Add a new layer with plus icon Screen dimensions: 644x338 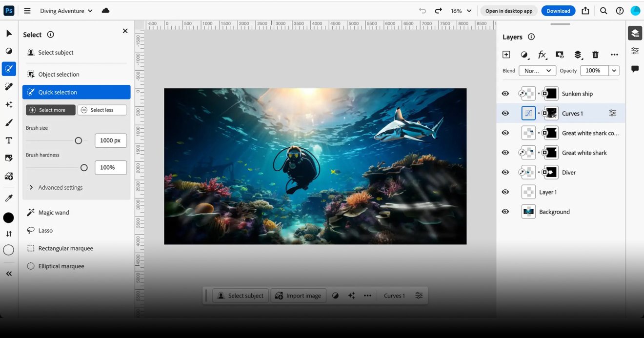click(x=506, y=55)
